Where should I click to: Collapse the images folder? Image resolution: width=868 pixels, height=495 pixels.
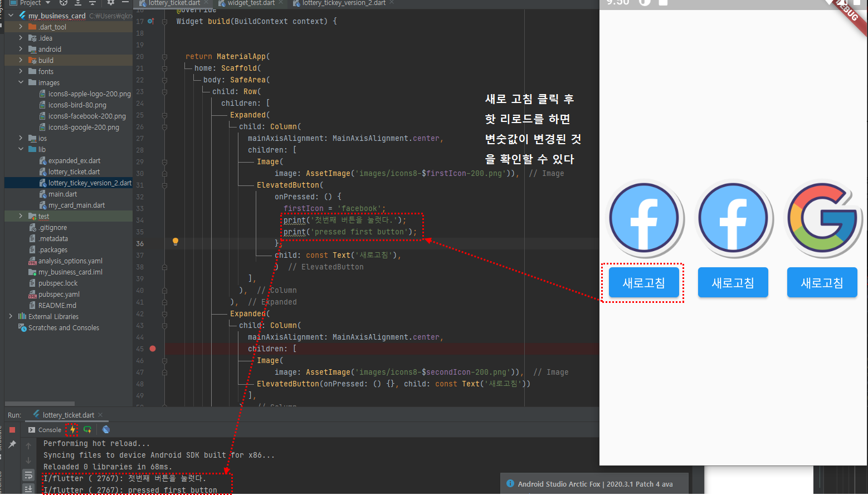point(21,82)
